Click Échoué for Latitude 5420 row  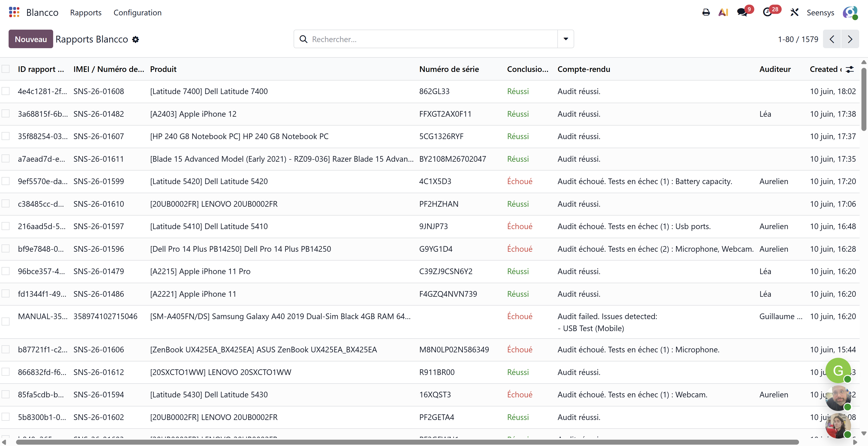tap(520, 181)
